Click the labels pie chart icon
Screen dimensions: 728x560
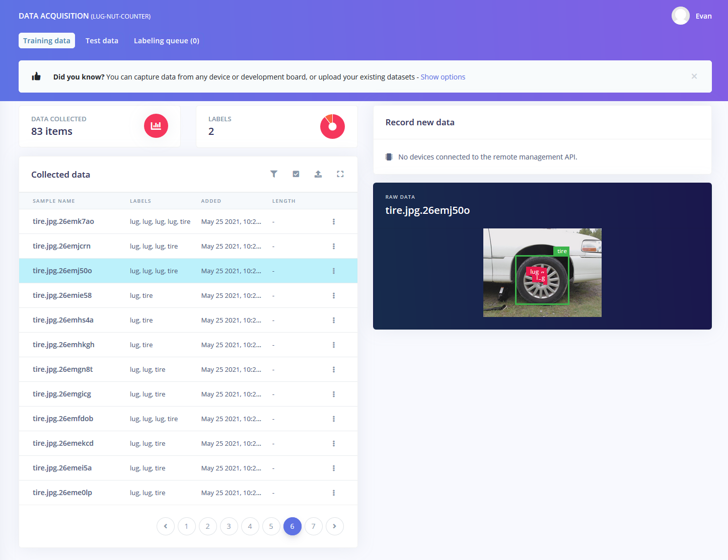(332, 126)
